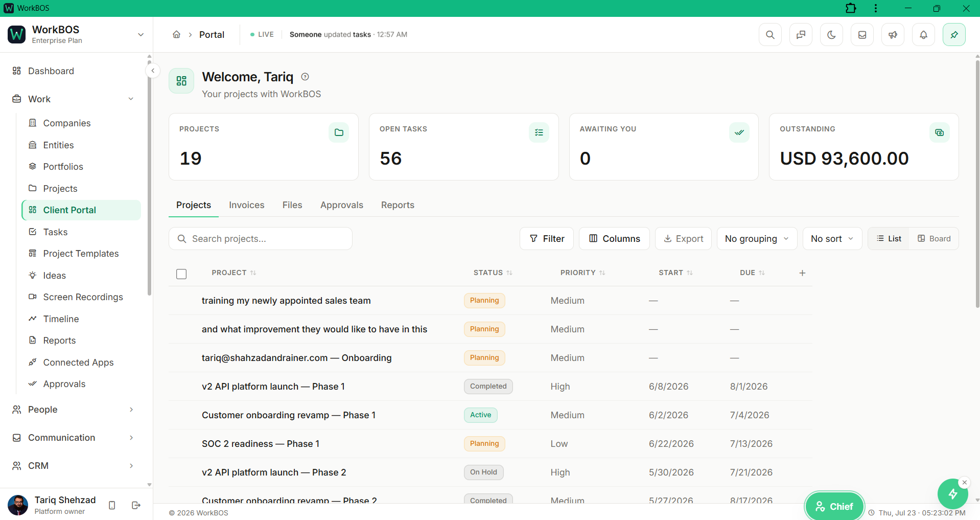Open the Chief assistant button
The image size is (980, 520).
pyautogui.click(x=834, y=506)
